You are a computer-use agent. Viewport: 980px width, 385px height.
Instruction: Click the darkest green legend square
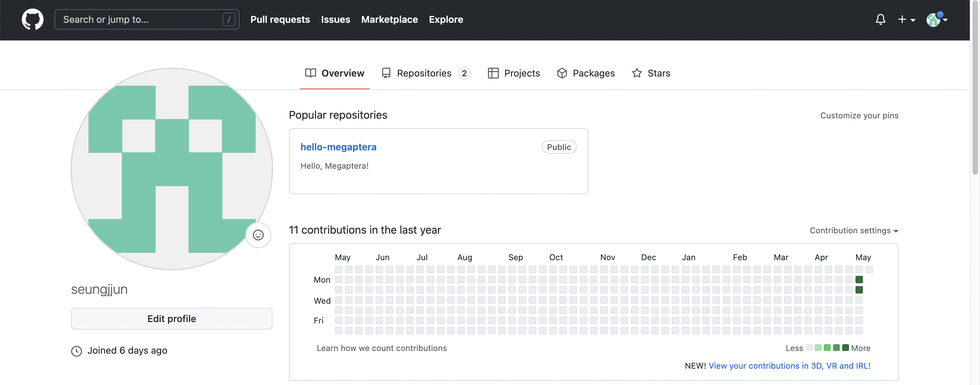point(845,347)
